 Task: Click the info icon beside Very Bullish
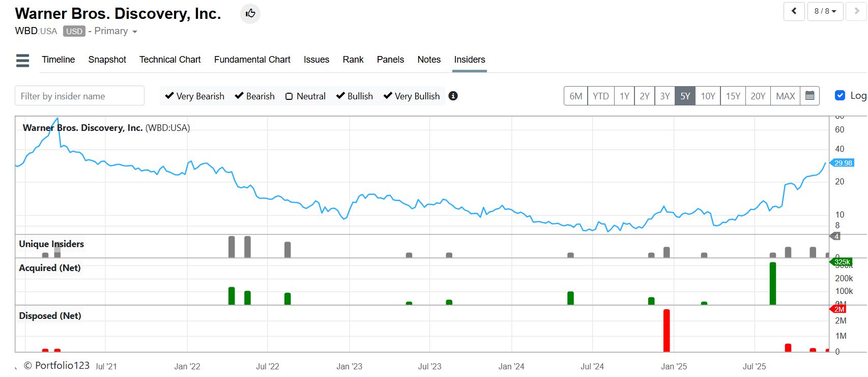click(453, 96)
